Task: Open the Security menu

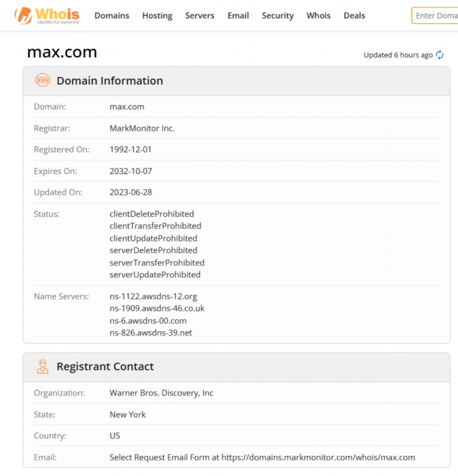Action: 278,16
